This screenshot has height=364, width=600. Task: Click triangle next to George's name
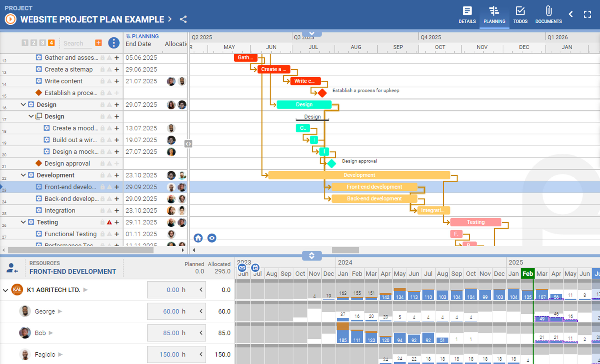(60, 311)
